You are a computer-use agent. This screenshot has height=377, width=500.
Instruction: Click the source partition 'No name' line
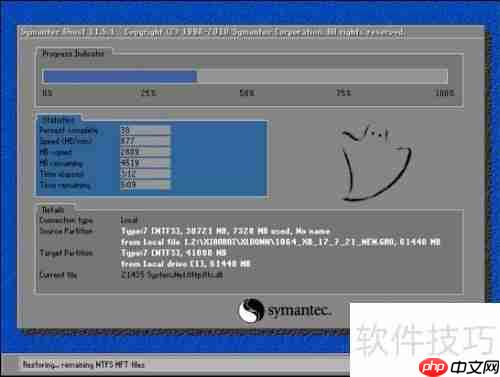click(225, 231)
